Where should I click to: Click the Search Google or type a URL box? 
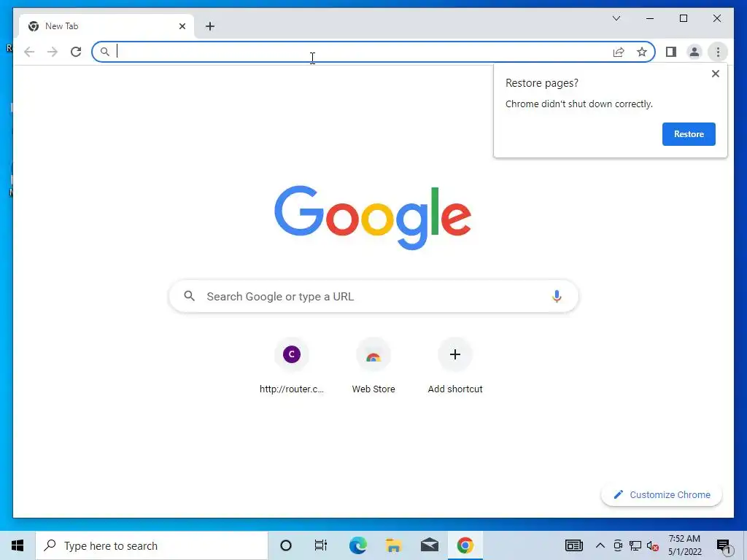373,296
